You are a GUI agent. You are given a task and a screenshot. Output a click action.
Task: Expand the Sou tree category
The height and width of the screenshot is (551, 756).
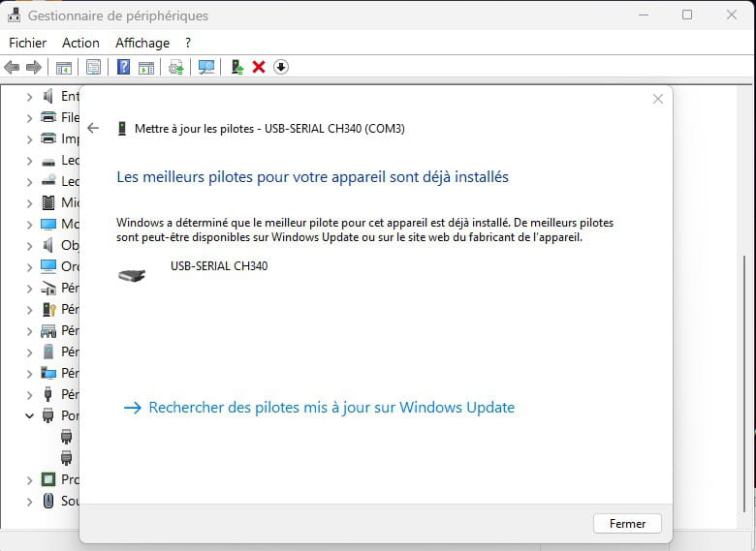pos(29,502)
